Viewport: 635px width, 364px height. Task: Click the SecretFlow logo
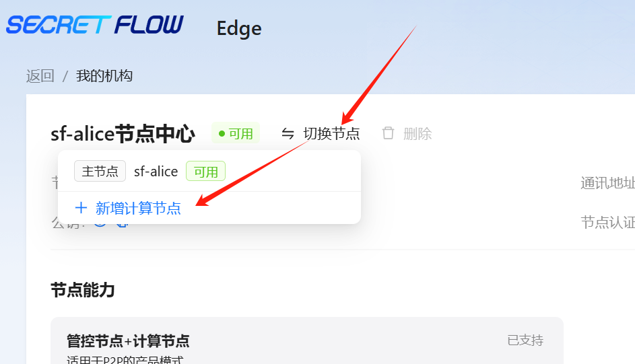(95, 25)
